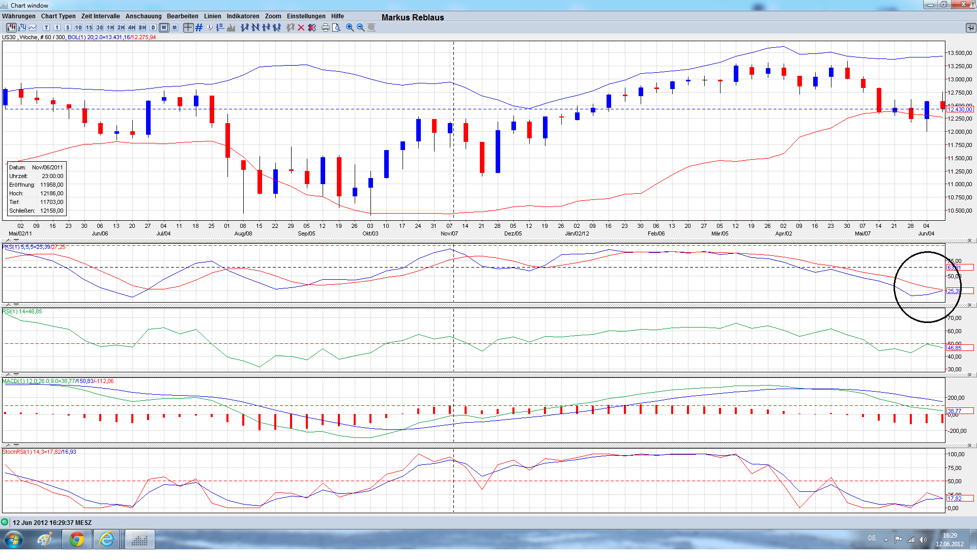
Task: Select the candlestick chart type icon
Action: (x=11, y=27)
